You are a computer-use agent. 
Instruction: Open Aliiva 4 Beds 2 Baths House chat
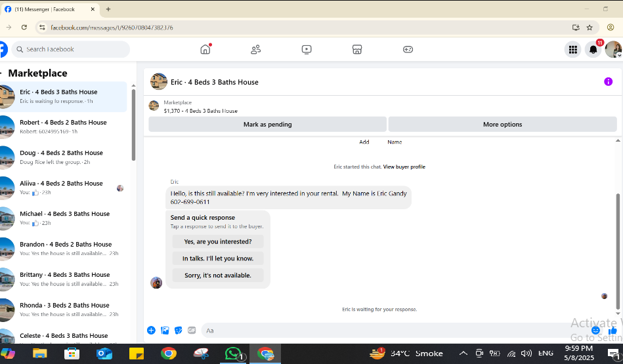pos(64,188)
